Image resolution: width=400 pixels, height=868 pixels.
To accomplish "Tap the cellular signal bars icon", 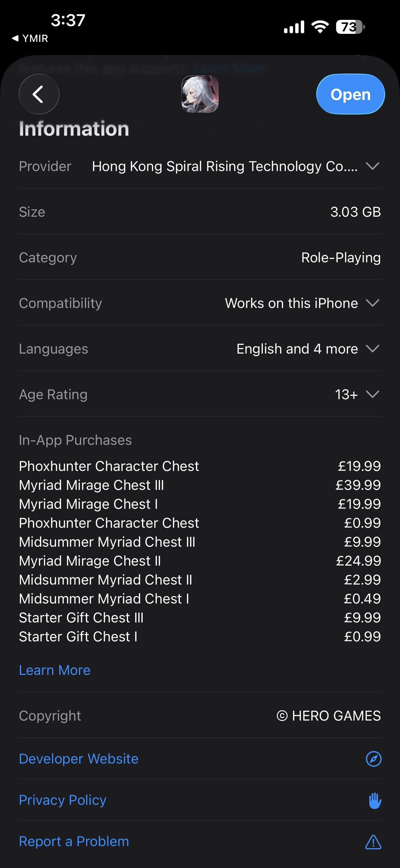I will pyautogui.click(x=294, y=27).
